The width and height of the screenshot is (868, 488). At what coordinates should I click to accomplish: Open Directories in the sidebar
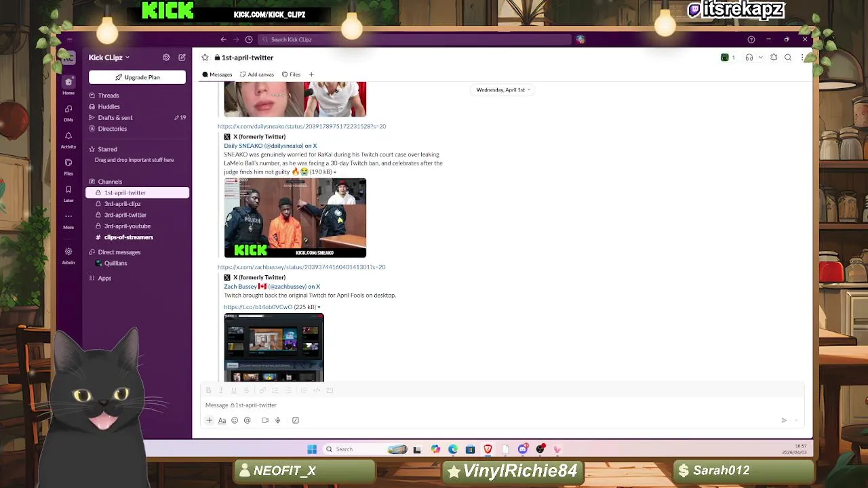tap(112, 129)
